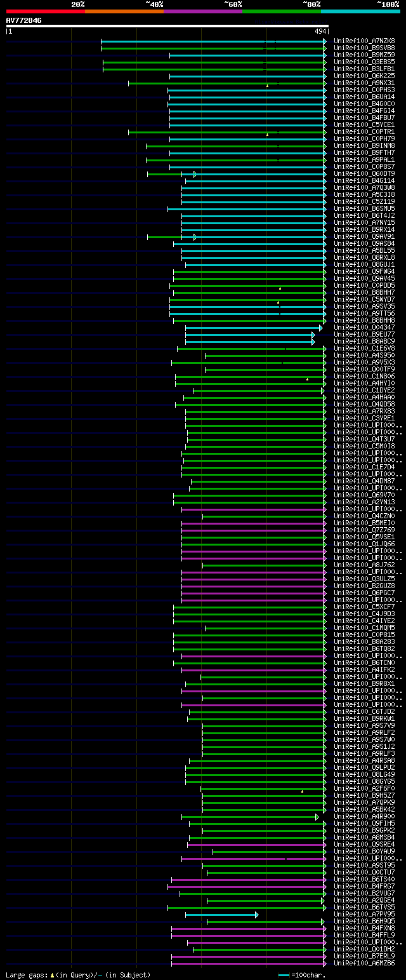The image size is (406, 980).
Task: Click the purple ~60% identity legend bar
Action: pos(202,11)
